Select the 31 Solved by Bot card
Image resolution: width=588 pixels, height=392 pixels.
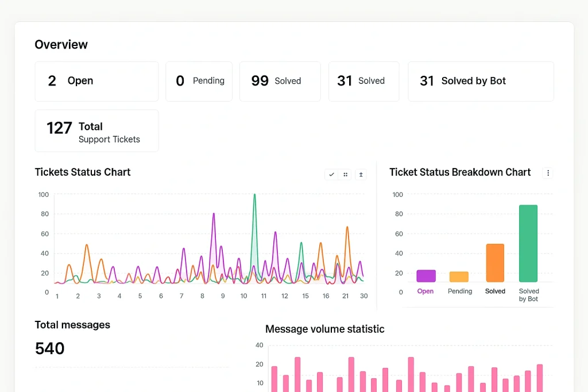click(x=481, y=81)
